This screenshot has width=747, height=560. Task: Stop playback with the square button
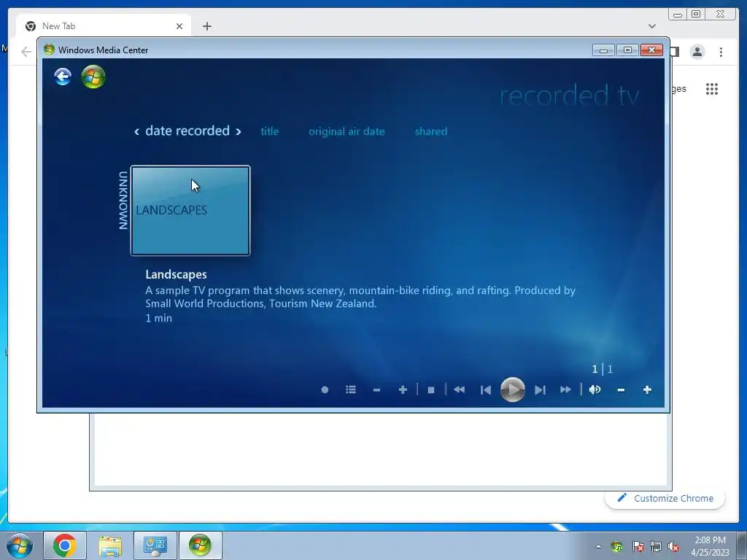pyautogui.click(x=431, y=390)
